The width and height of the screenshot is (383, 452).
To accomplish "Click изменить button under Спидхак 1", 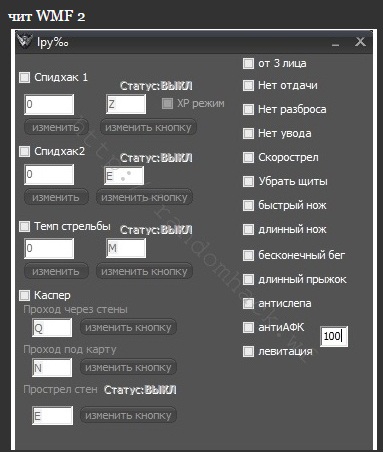I will pyautogui.click(x=56, y=127).
